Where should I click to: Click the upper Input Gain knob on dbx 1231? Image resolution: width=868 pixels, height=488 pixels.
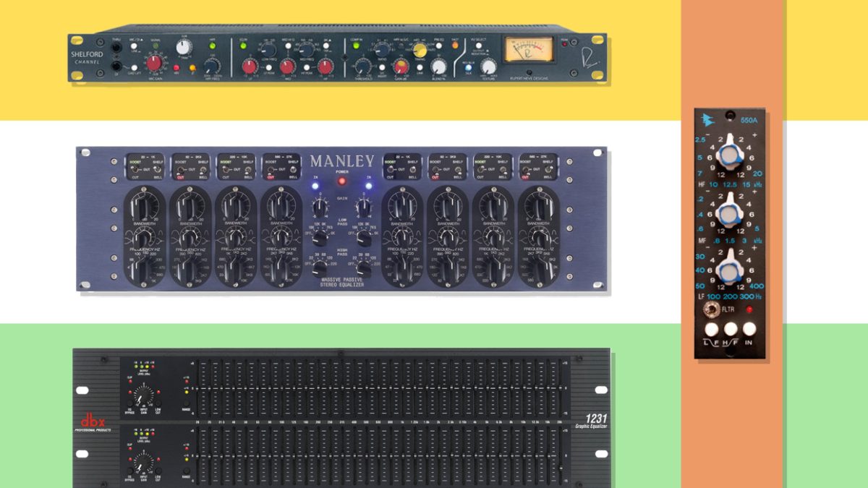pos(145,397)
